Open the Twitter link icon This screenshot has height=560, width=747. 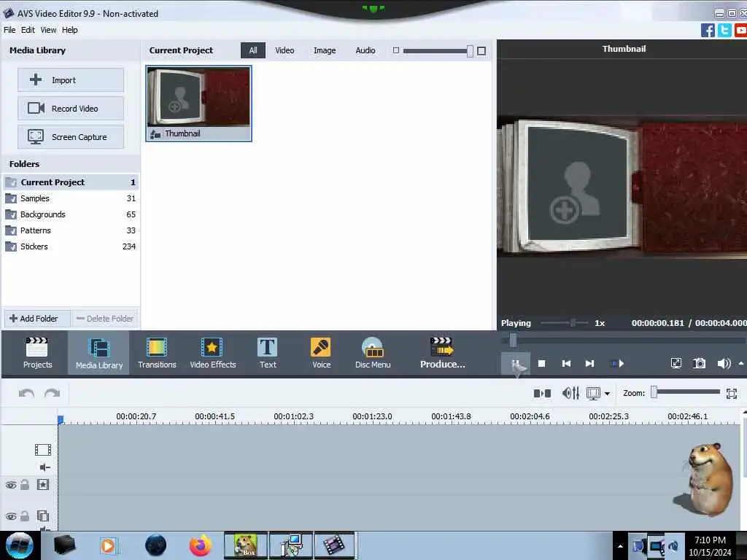point(724,30)
